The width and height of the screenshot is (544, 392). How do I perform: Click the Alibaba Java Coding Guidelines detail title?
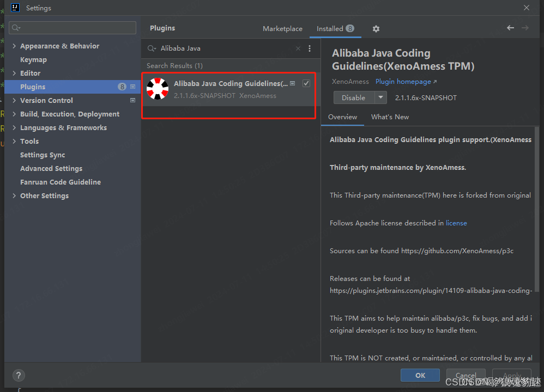[x=403, y=59]
